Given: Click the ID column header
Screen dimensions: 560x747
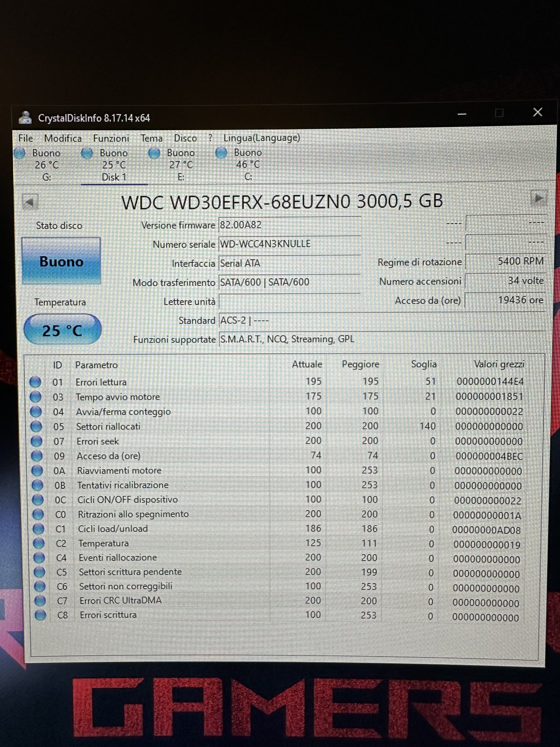Looking at the screenshot, I should 57,365.
